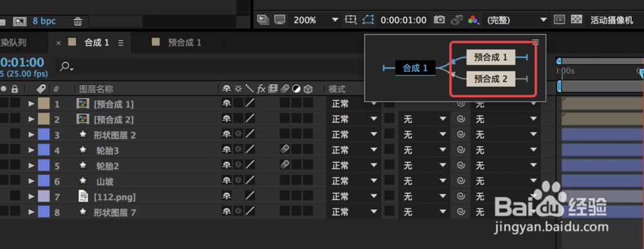
Task: Click 预合成 1 node in mini-flowchart
Action: [x=490, y=57]
